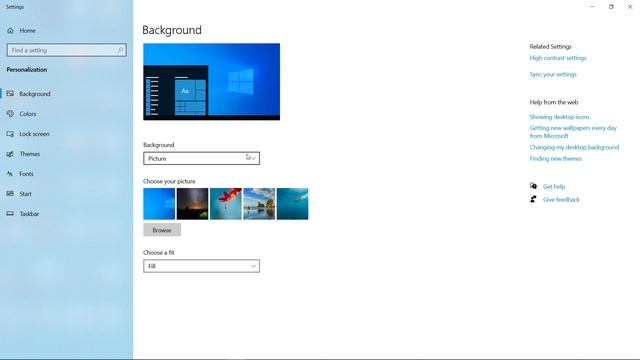640x360 pixels.
Task: Click the Fonts icon in sidebar
Action: tap(10, 173)
